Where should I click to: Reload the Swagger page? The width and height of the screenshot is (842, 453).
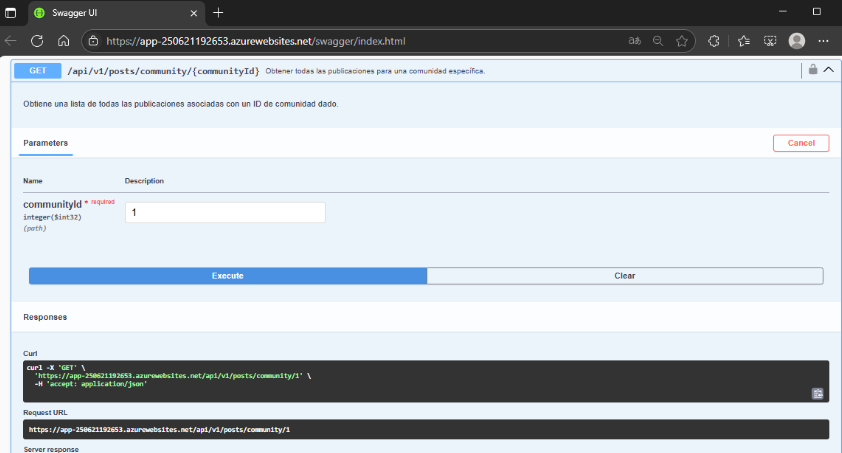tap(37, 41)
